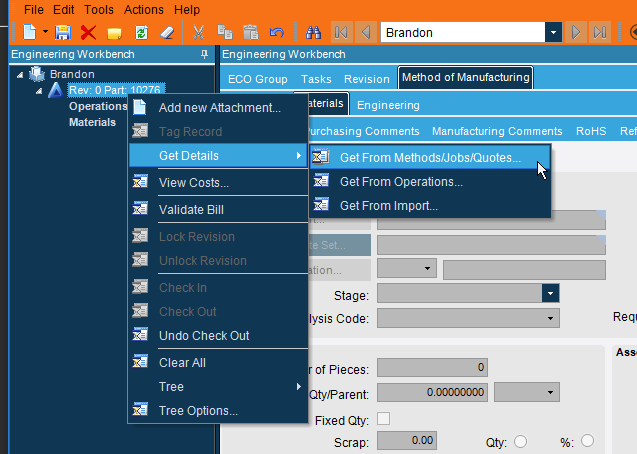
Task: Choose View Costs... in context menu
Action: [x=218, y=183]
